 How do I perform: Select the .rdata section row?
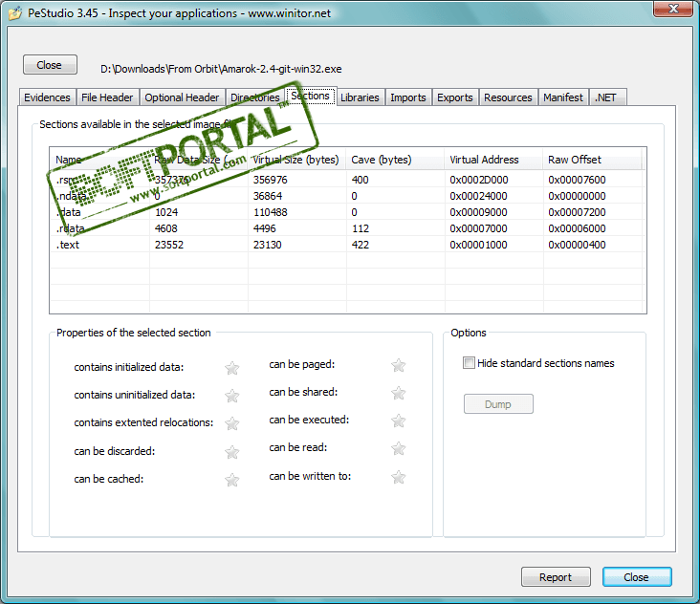[x=346, y=228]
